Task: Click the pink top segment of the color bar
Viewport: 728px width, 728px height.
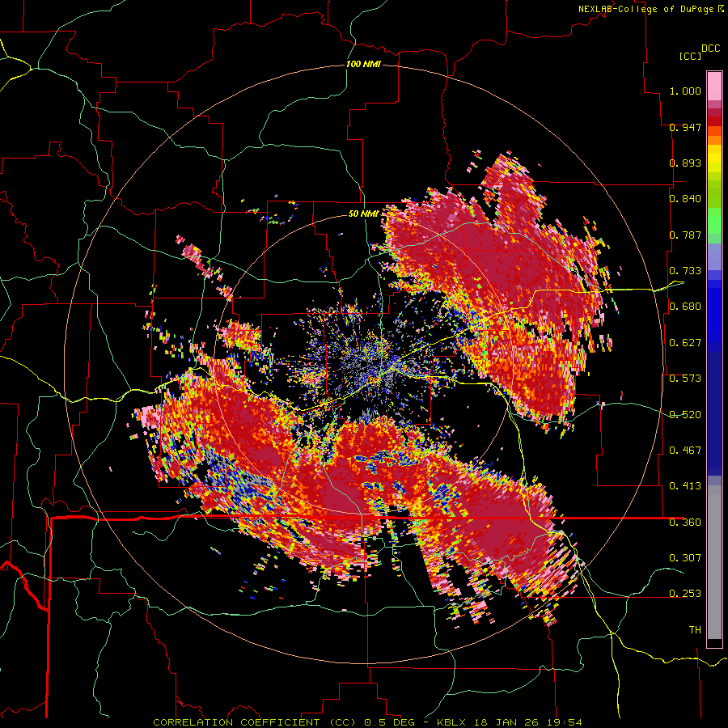Action: 714,86
